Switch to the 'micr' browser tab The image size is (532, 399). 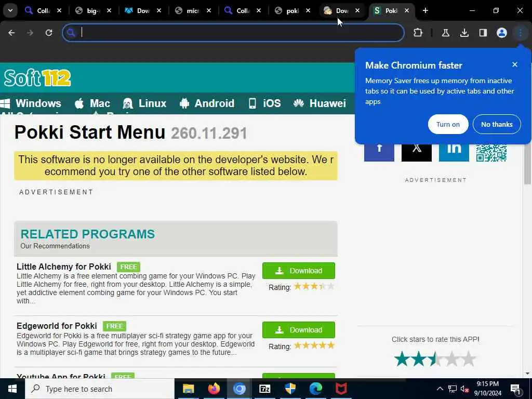[x=188, y=11]
